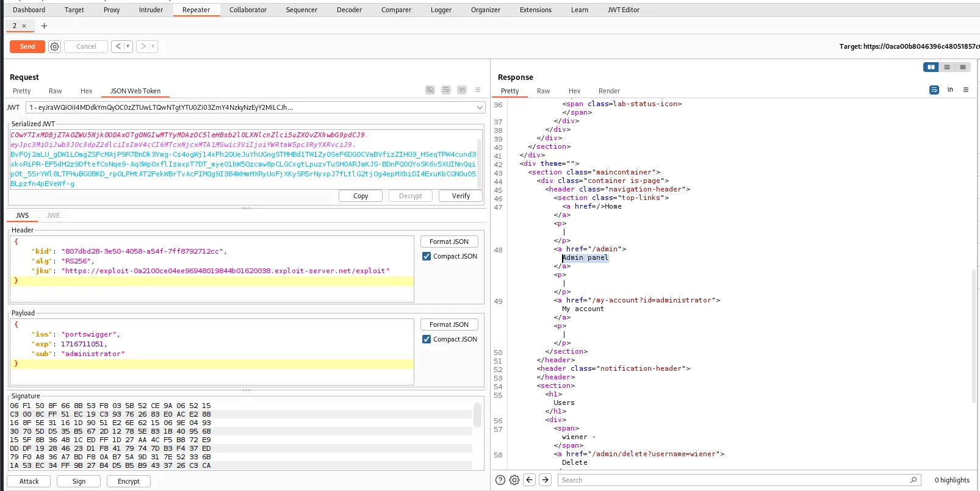980x491 pixels.
Task: Click the Encrypt button
Action: [x=129, y=481]
